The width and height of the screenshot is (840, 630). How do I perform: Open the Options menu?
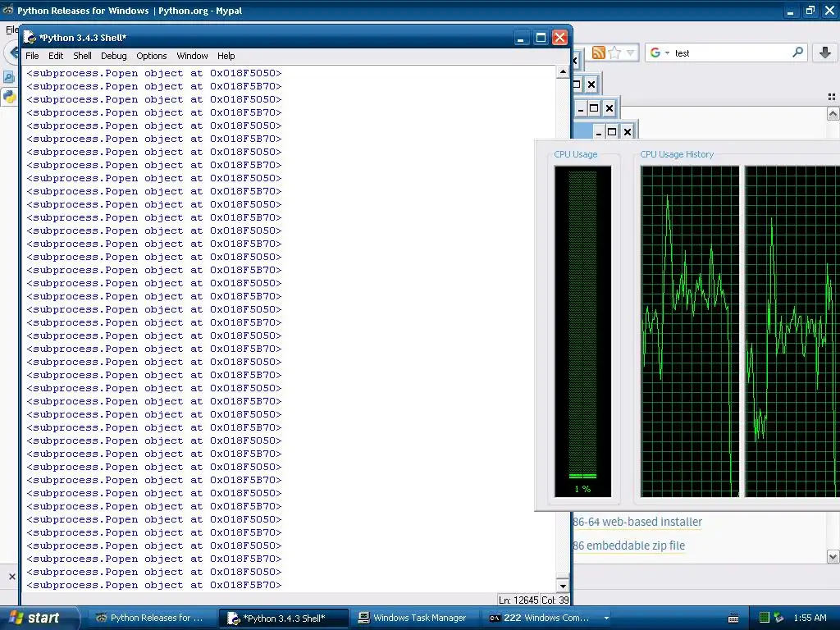point(152,56)
